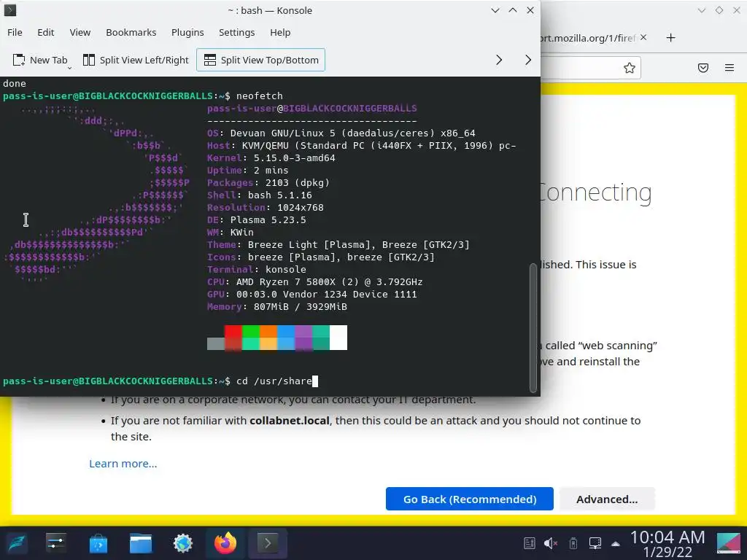Open the Help menu in Konsole
The width and height of the screenshot is (747, 560).
(x=280, y=32)
